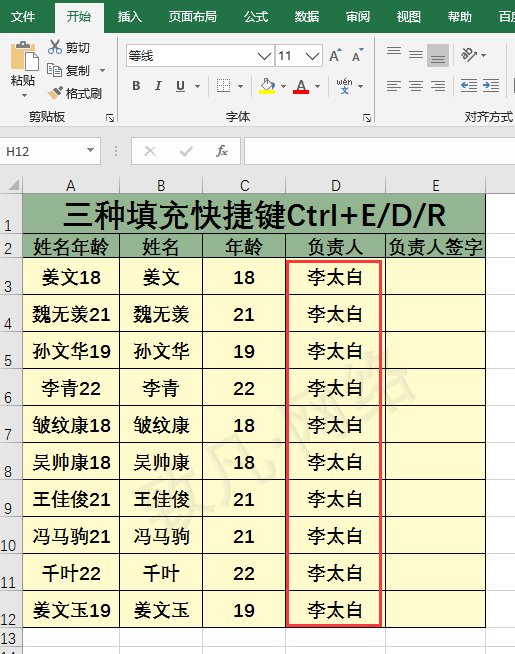Image resolution: width=515 pixels, height=654 pixels.
Task: Expand the Copy options arrow
Action: [x=103, y=70]
